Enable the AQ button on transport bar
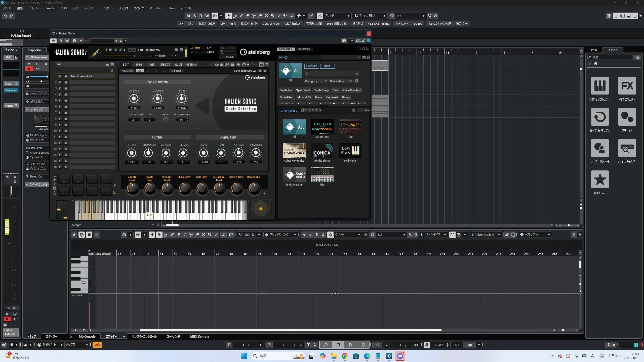 [98, 345]
